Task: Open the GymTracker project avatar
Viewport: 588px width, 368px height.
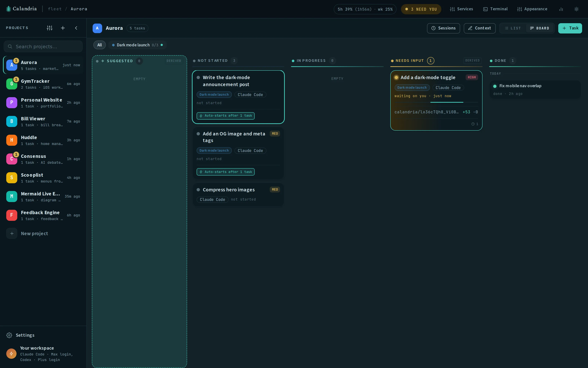Action: pyautogui.click(x=12, y=84)
